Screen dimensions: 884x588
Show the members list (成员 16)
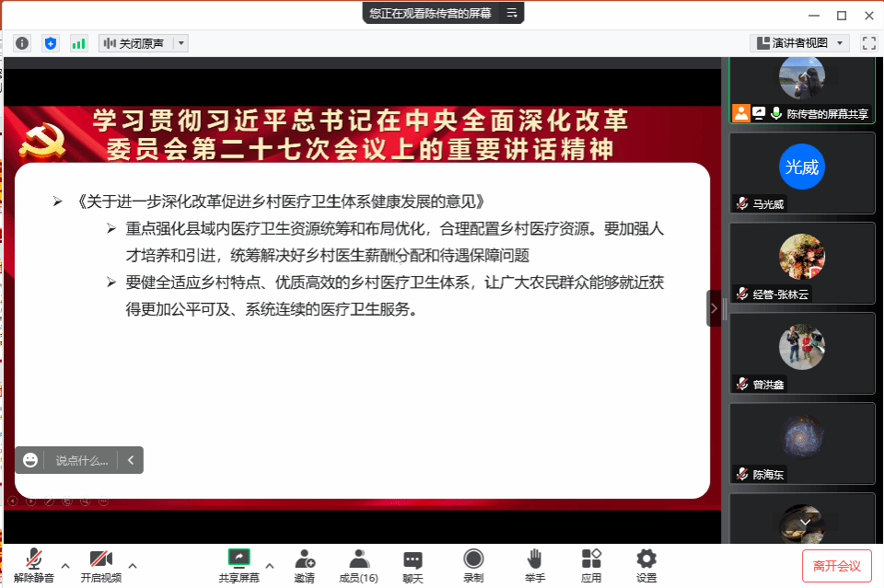[x=358, y=565]
